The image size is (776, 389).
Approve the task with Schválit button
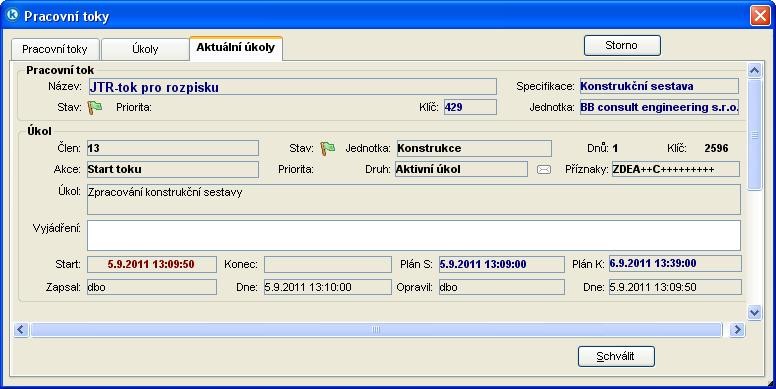click(616, 356)
